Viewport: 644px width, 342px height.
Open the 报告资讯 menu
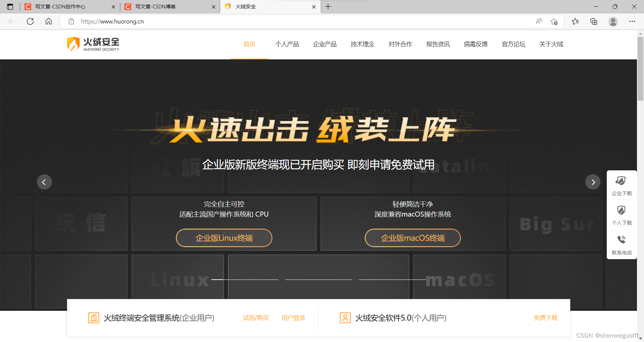438,44
